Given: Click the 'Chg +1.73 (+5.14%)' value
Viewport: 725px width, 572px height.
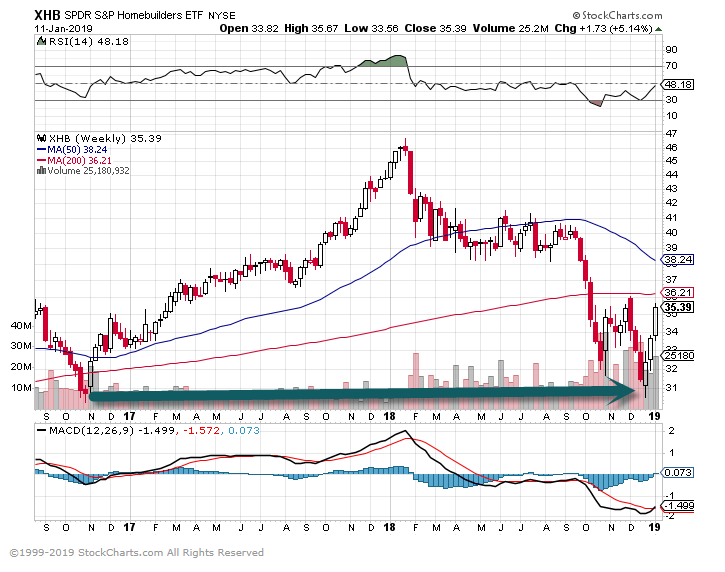Looking at the screenshot, I should point(603,28).
